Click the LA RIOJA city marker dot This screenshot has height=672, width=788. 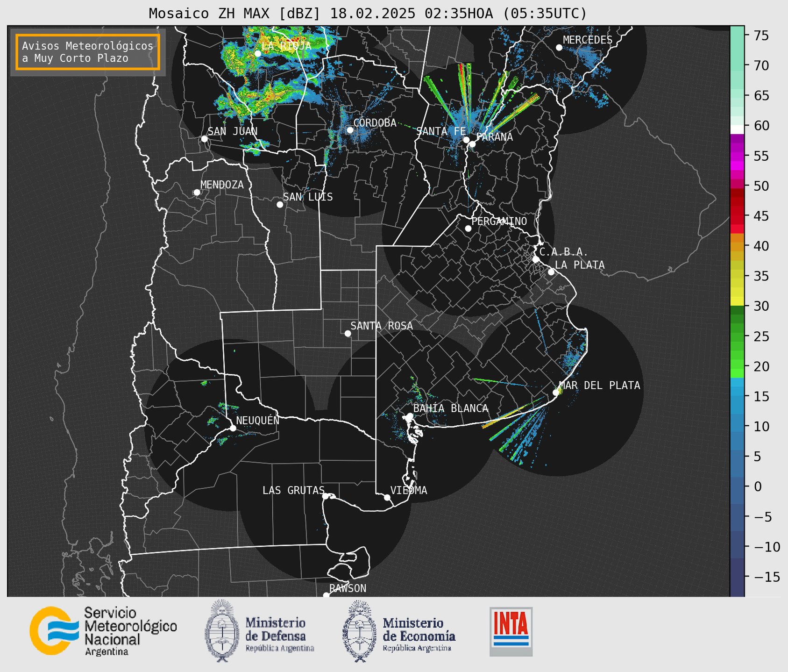point(258,54)
